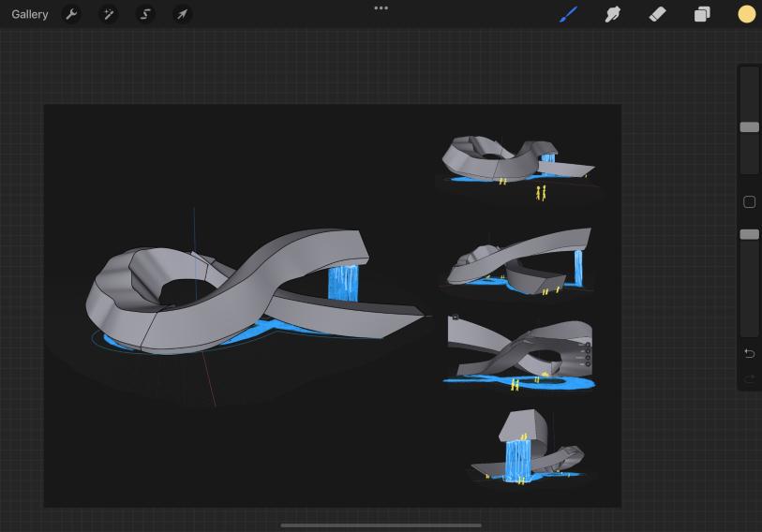Activate the Transform arrow tool

pos(182,14)
